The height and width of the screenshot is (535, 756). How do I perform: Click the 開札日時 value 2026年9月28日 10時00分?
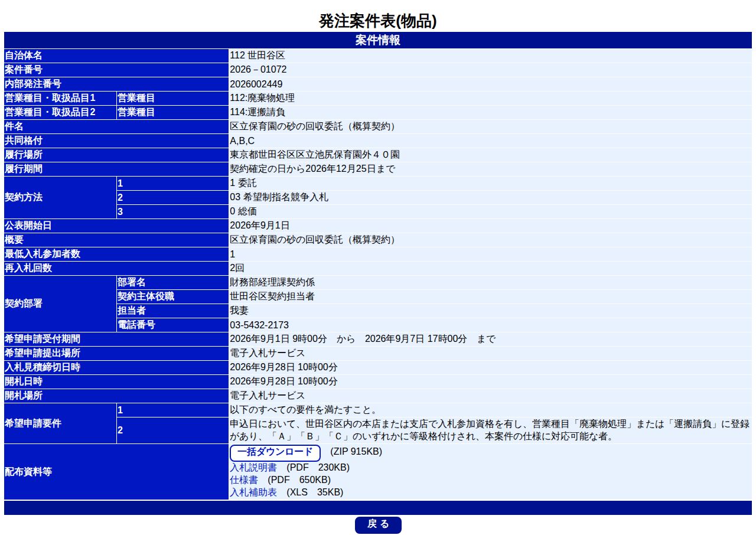[x=283, y=381]
